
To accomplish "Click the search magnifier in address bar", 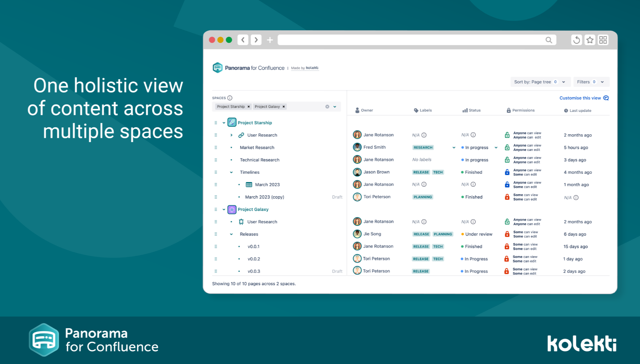I will point(549,40).
